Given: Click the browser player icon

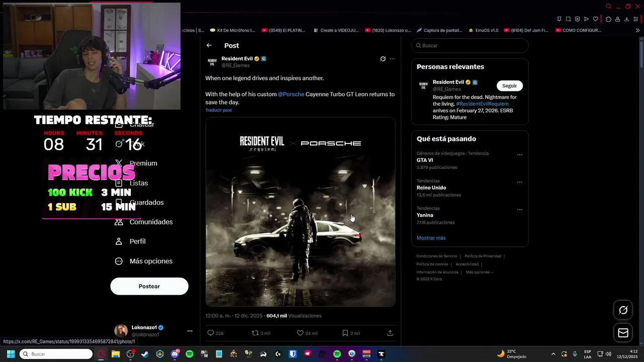Looking at the screenshot, I should 586,19.
